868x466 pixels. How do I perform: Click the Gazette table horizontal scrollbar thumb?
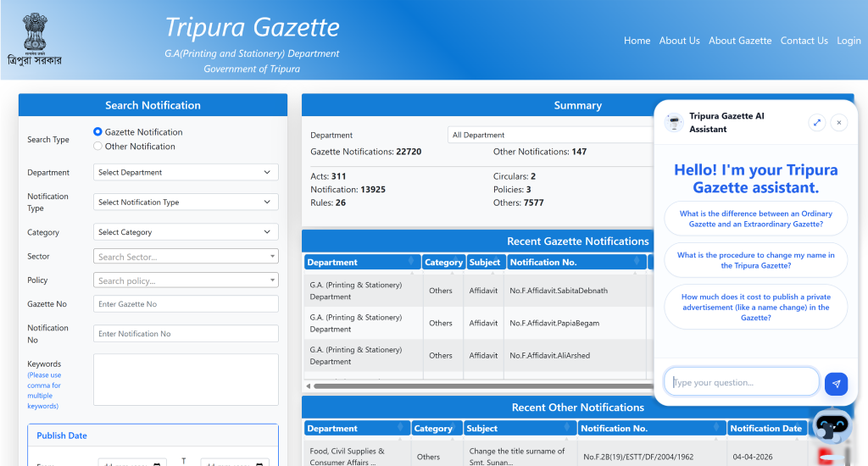click(482, 386)
